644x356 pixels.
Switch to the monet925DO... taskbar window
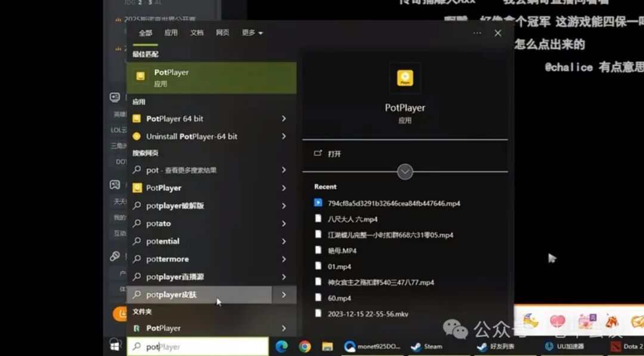[372, 346]
